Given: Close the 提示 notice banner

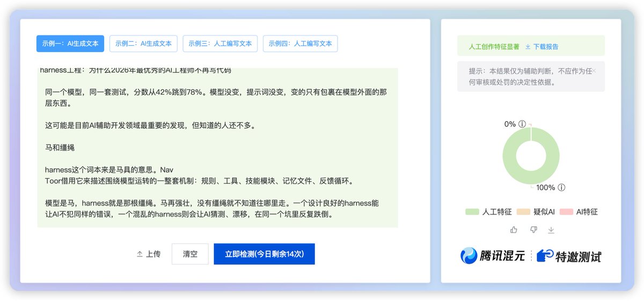Looking at the screenshot, I should (594, 71).
